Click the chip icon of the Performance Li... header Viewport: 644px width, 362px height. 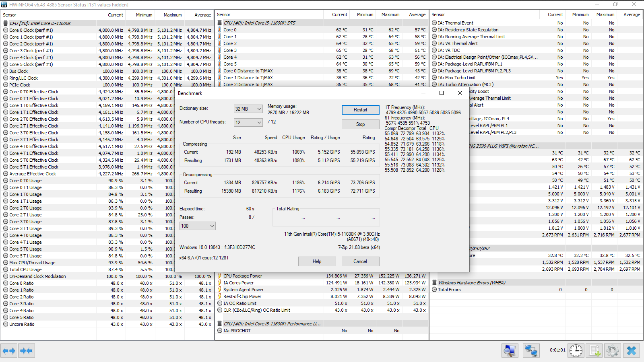point(220,324)
